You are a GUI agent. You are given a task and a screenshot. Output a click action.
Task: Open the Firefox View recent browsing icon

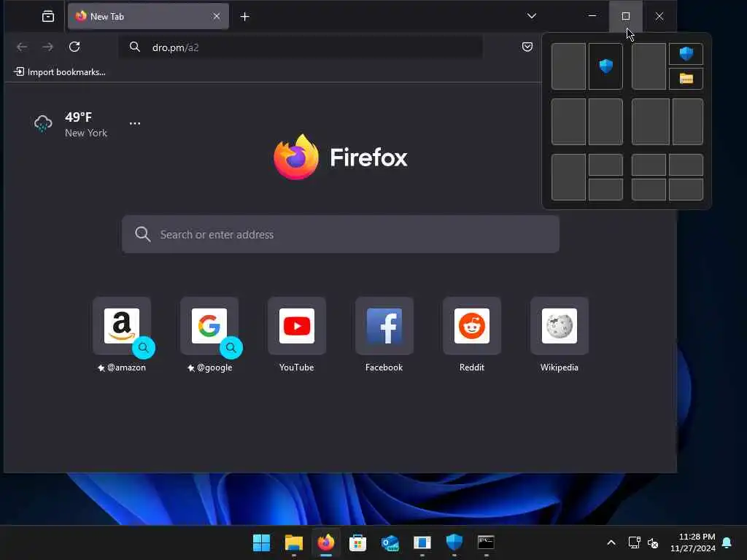click(48, 17)
